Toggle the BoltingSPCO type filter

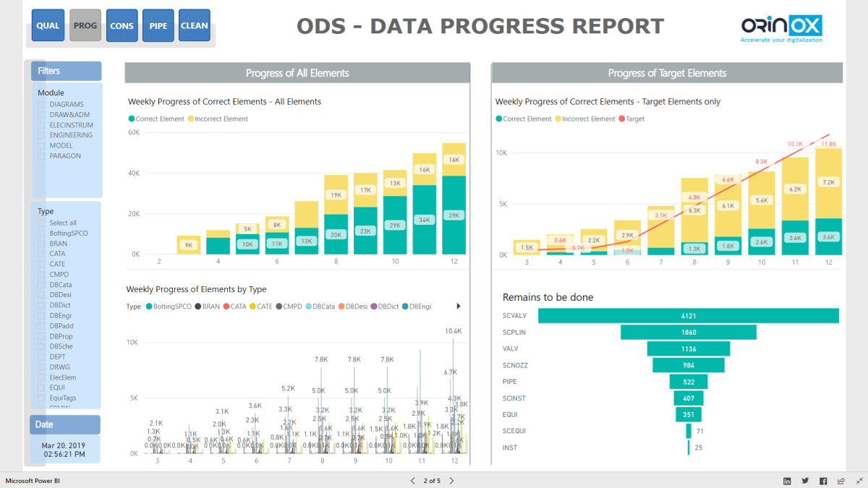tap(42, 234)
